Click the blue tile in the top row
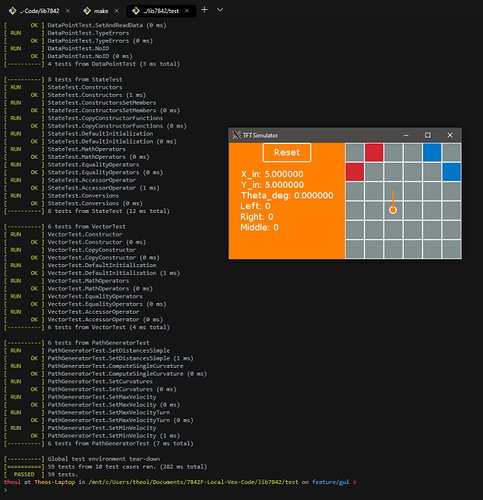Image resolution: width=483 pixels, height=500 pixels. click(x=432, y=152)
